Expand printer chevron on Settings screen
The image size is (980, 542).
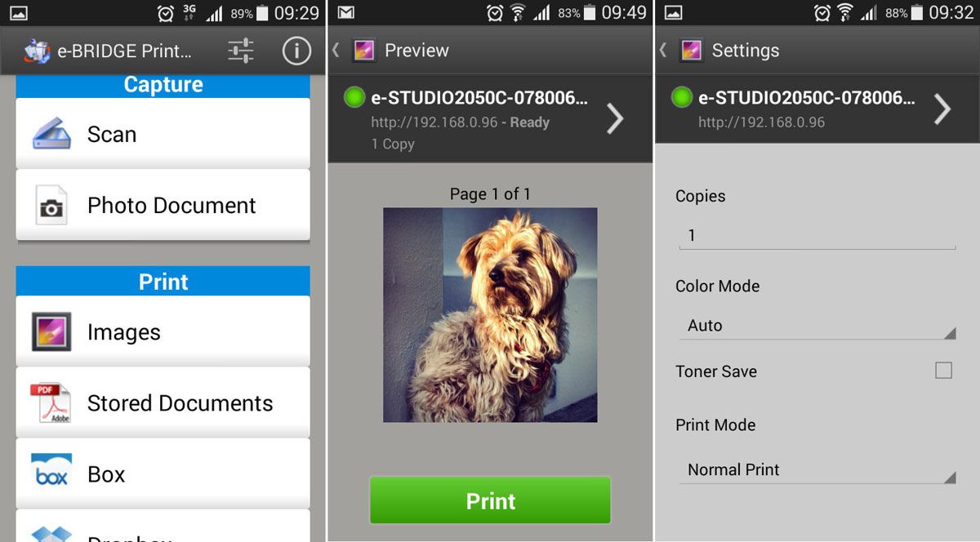tap(942, 109)
